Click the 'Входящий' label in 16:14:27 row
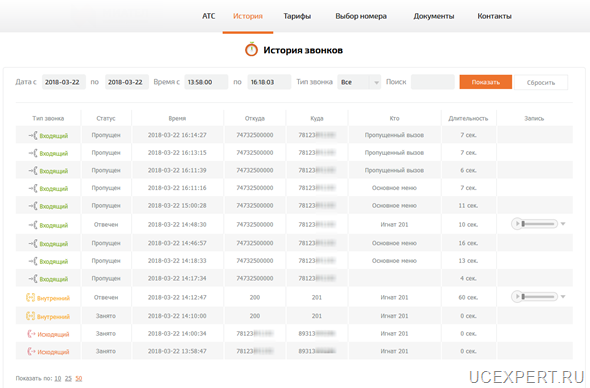The image size is (590, 388). (x=54, y=136)
